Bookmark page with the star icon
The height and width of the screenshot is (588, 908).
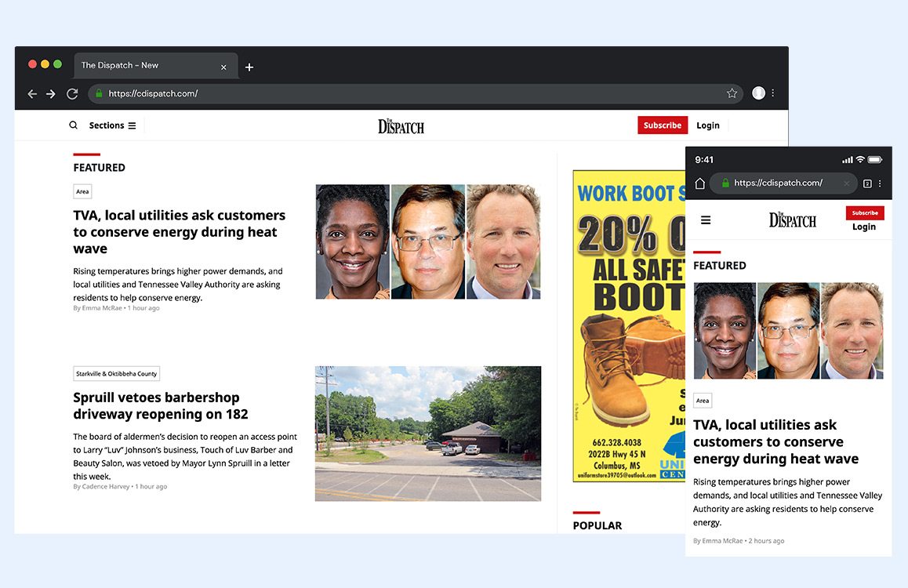coord(732,93)
